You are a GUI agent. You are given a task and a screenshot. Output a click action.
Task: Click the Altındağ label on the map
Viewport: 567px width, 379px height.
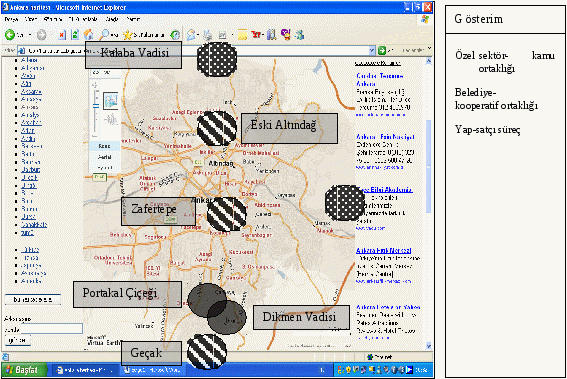(x=221, y=163)
